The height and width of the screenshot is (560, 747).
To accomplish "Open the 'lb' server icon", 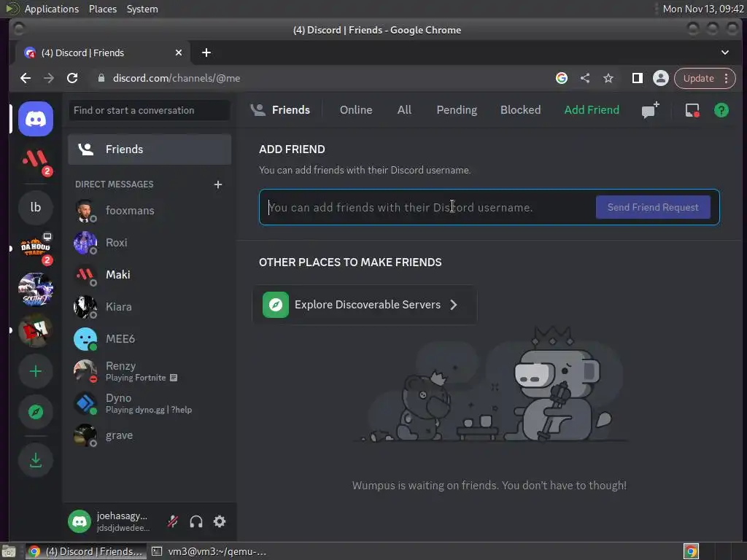I will click(36, 207).
